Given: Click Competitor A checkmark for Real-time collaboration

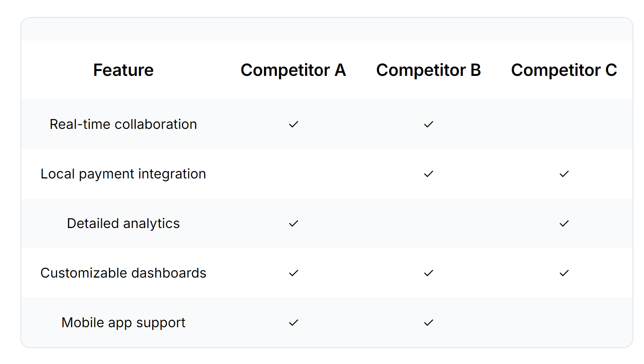Looking at the screenshot, I should [293, 124].
